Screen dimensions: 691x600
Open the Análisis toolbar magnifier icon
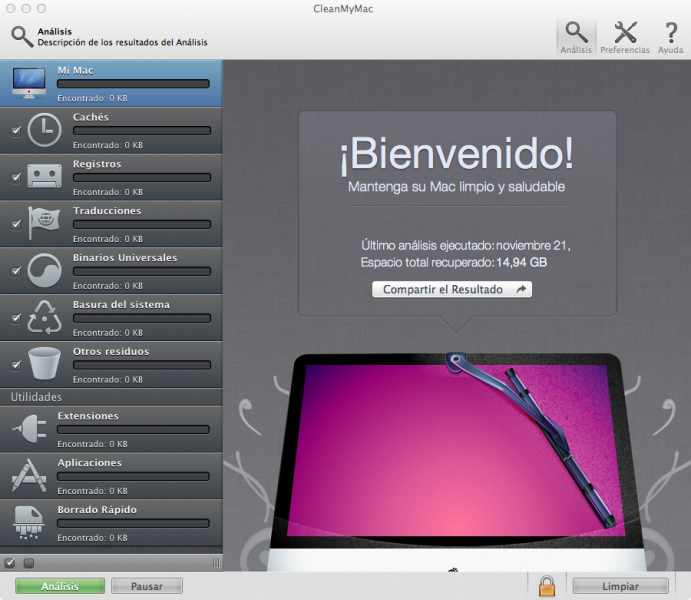coord(576,32)
